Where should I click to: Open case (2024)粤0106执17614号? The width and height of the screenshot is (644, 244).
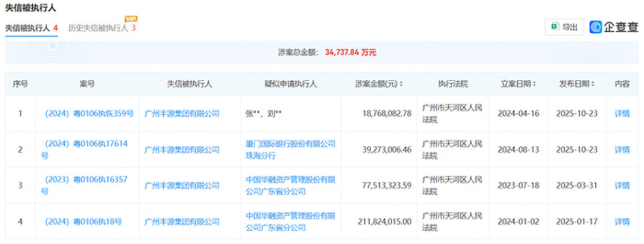(x=85, y=149)
